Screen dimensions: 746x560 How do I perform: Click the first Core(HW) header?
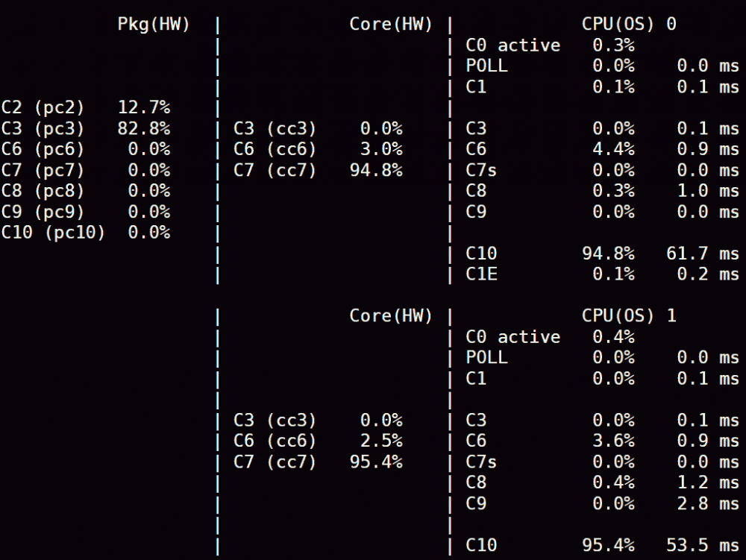[391, 25]
